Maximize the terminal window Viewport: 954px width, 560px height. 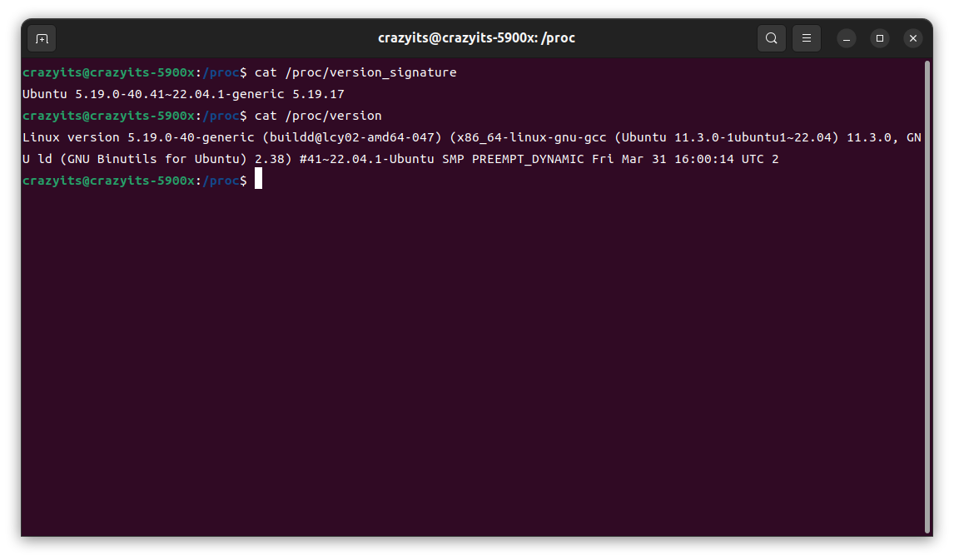880,38
